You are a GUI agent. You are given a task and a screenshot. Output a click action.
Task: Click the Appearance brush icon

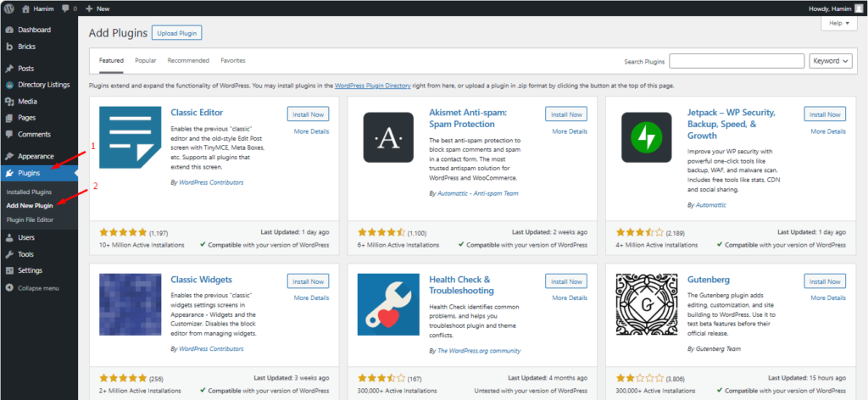[8, 157]
